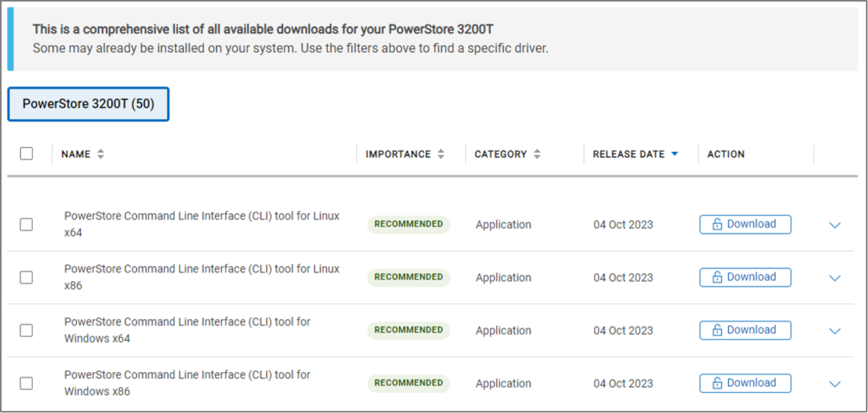
Task: Click 04 Oct 2023 date in Linux x64 row
Action: coord(623,225)
